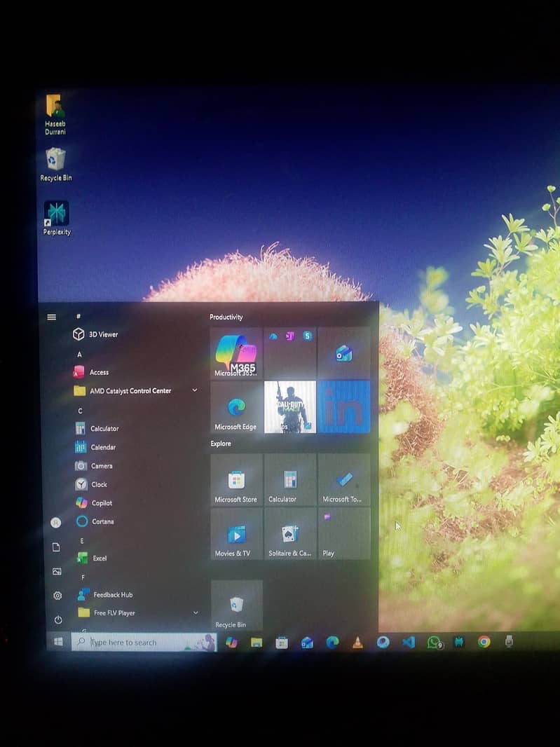Select the Productivity group header

tap(226, 317)
